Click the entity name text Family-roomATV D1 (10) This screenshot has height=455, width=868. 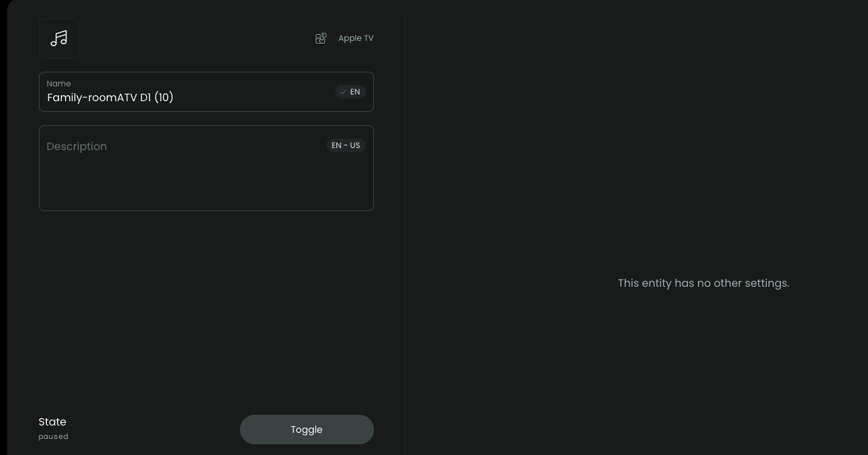pyautogui.click(x=111, y=98)
